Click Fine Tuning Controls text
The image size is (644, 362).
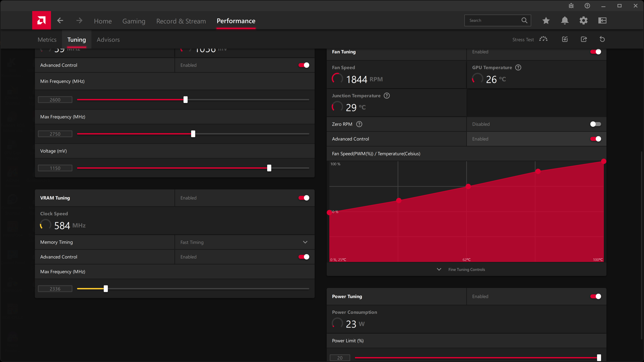click(x=467, y=269)
